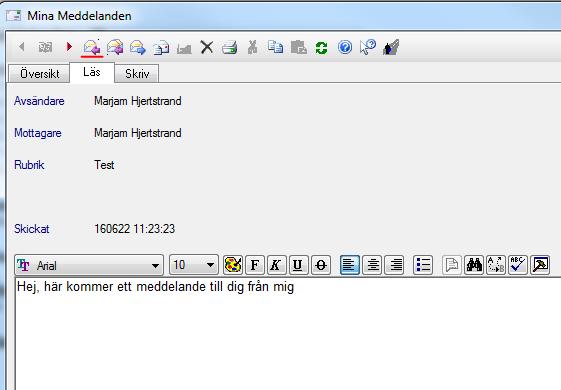
Task: Activate the what's-this pointer help icon
Action: [368, 47]
